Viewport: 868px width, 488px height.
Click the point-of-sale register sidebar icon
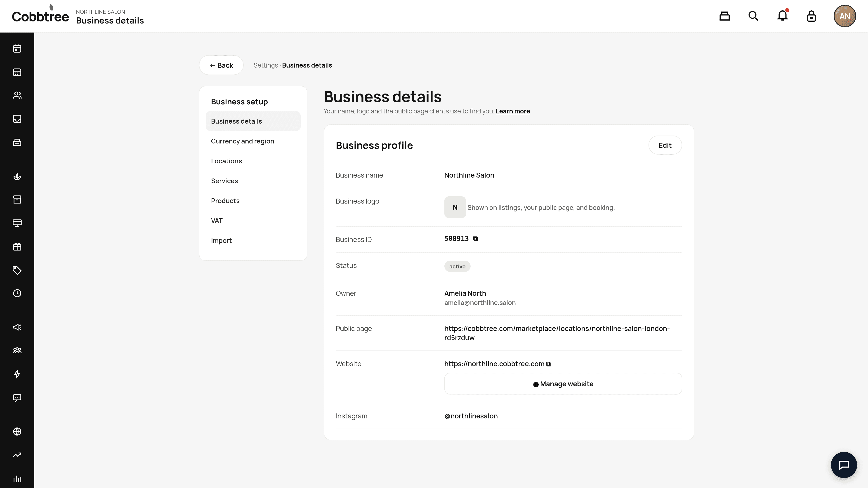17,142
